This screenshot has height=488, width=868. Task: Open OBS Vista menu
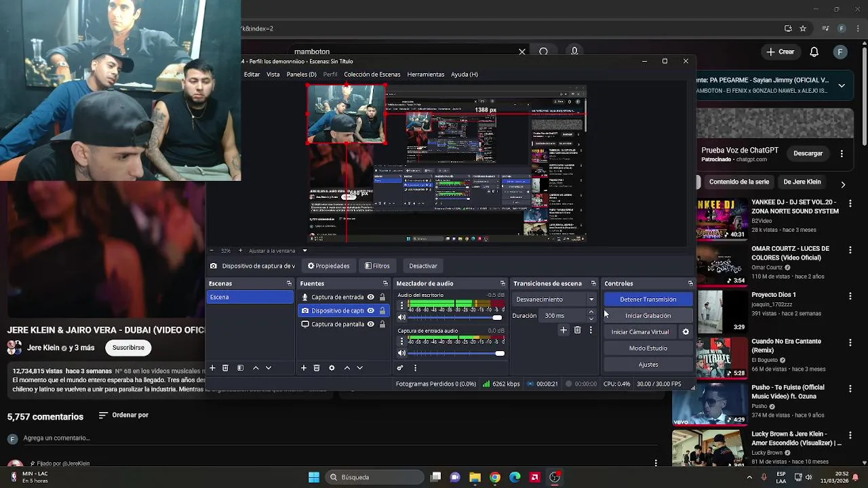pos(273,75)
